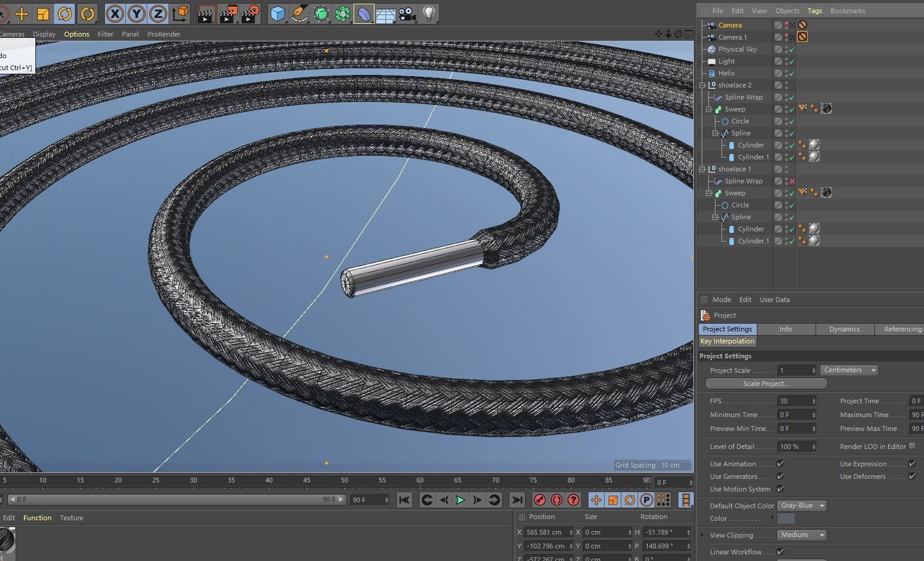Switch to the Dynamics tab
Image resolution: width=924 pixels, height=561 pixels.
pos(844,329)
